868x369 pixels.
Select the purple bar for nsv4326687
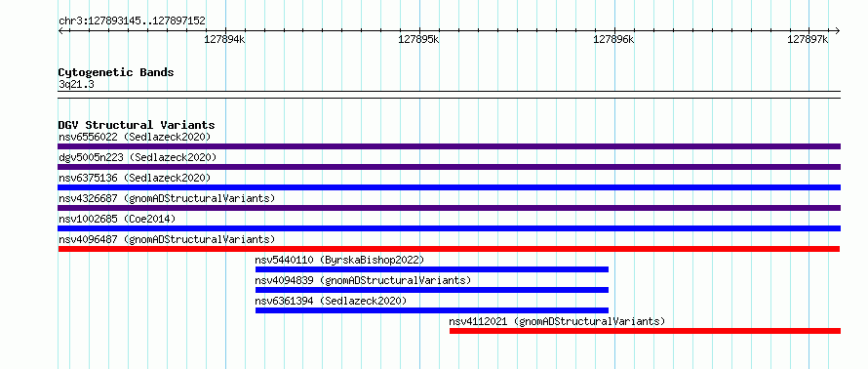449,208
